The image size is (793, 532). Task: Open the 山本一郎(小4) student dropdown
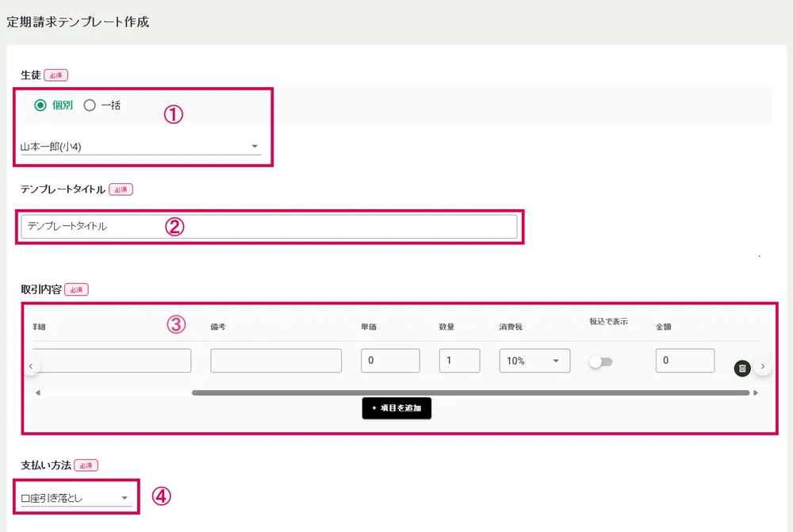140,146
